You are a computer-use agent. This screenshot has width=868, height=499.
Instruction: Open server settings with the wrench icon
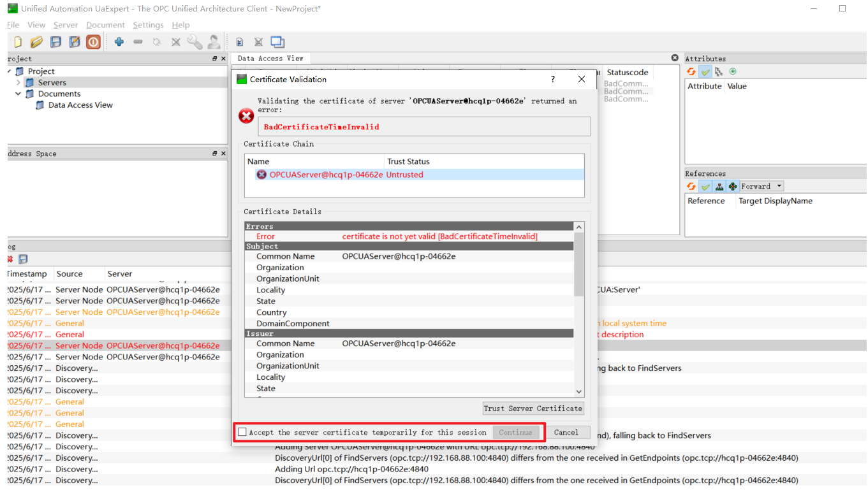click(x=195, y=42)
